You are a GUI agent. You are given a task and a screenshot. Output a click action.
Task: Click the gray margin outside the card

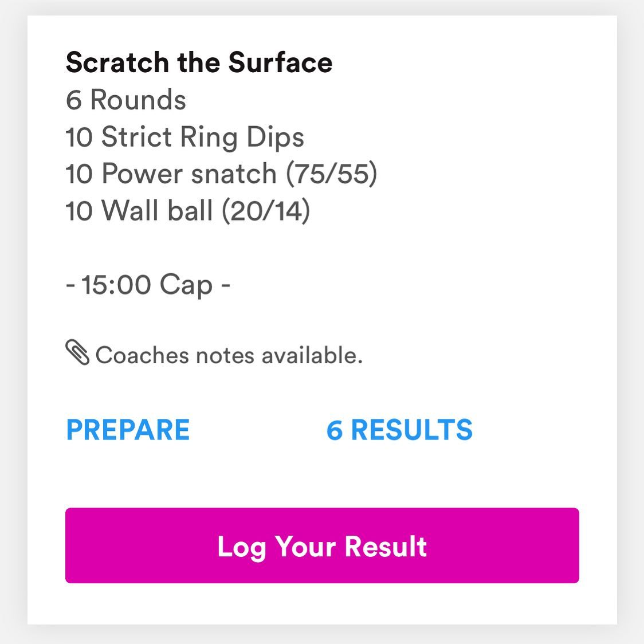(13, 321)
